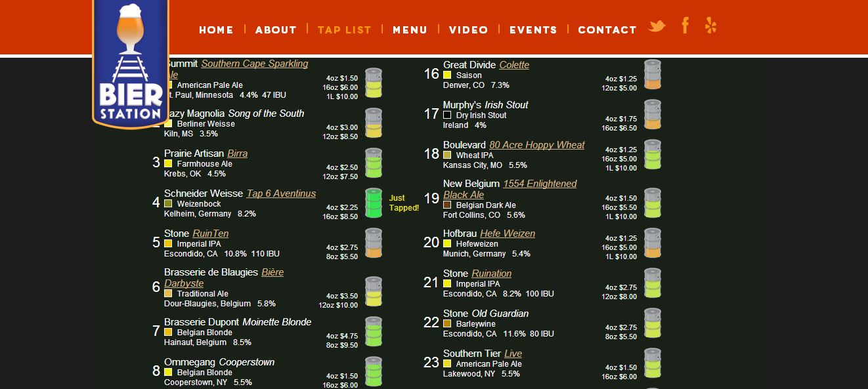Open the Tap 6 Aventinus link
Viewport: 868px width, 389px height.
pyautogui.click(x=281, y=194)
